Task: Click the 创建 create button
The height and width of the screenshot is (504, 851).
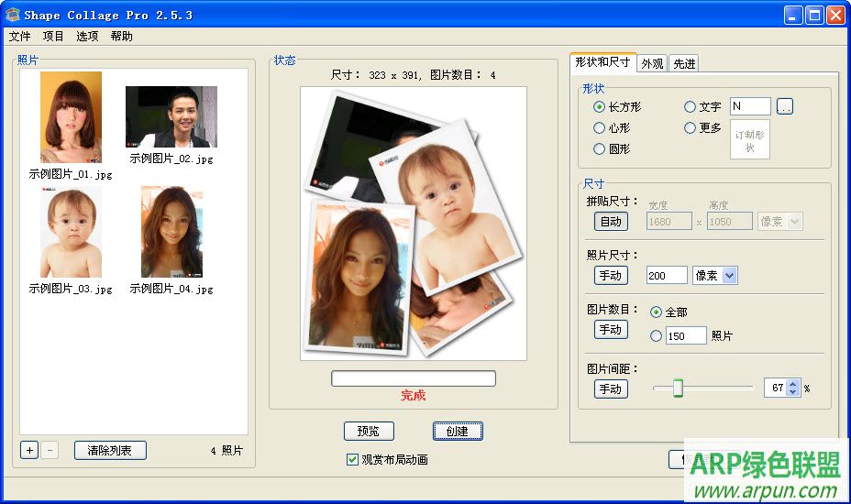Action: [458, 432]
